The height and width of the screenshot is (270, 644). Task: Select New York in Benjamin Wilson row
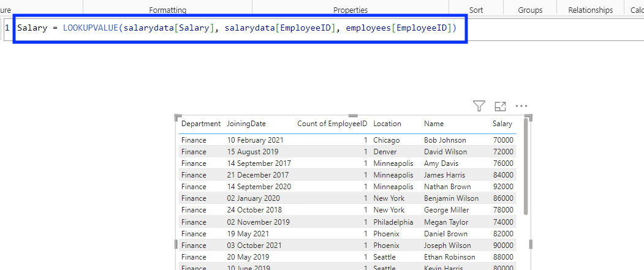(389, 198)
